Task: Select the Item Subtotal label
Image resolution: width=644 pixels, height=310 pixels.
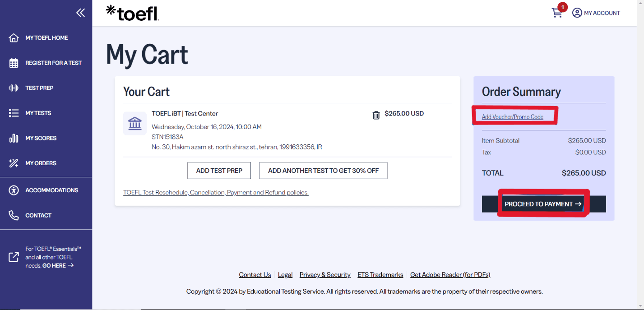Action: tap(500, 141)
